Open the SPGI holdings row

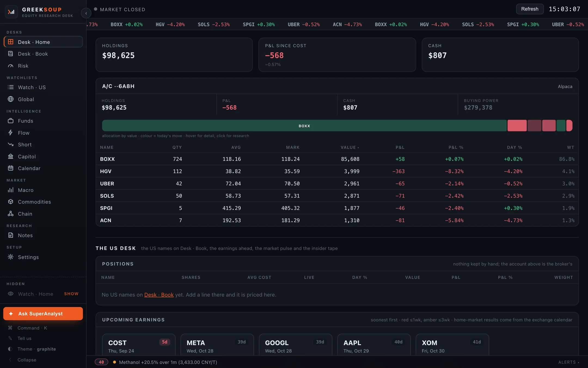pyautogui.click(x=337, y=208)
